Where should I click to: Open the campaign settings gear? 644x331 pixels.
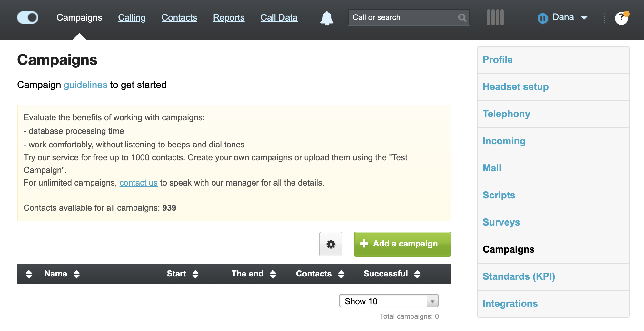click(x=331, y=244)
